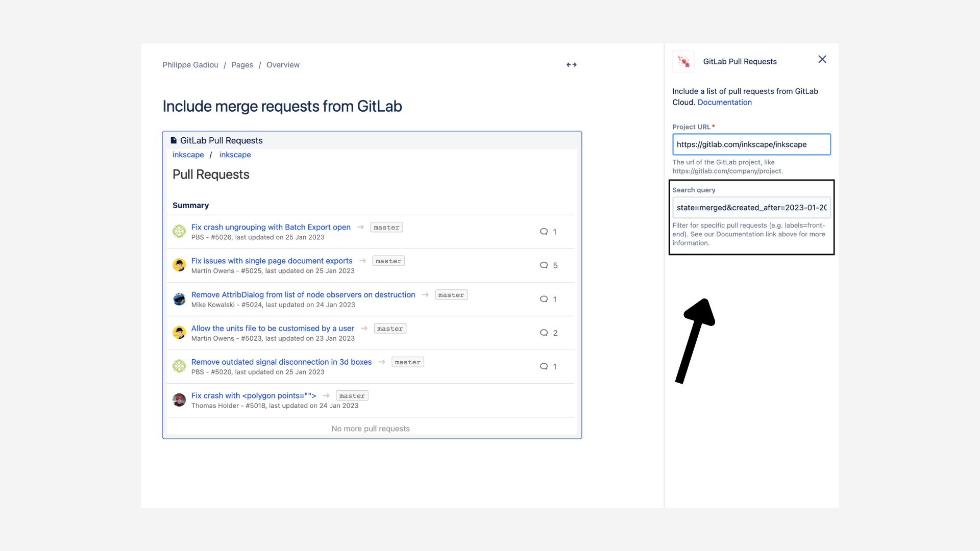The width and height of the screenshot is (980, 551).
Task: Click the comment icon on Thomas Holder's PR
Action: point(544,400)
